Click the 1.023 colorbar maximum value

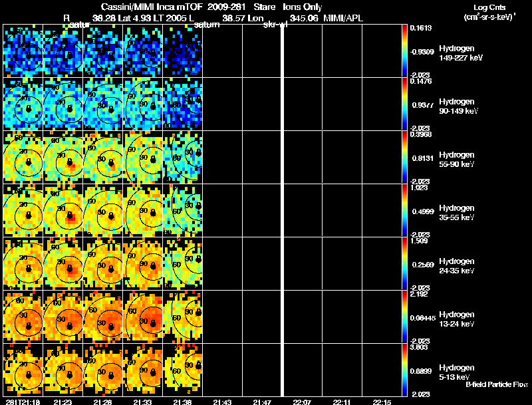pyautogui.click(x=419, y=188)
